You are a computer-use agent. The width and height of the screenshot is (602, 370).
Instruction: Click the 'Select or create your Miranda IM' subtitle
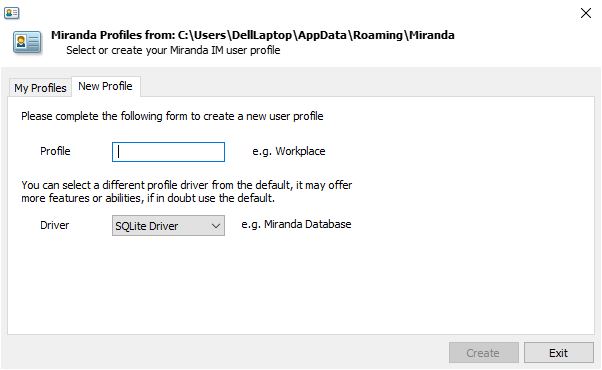coord(173,50)
